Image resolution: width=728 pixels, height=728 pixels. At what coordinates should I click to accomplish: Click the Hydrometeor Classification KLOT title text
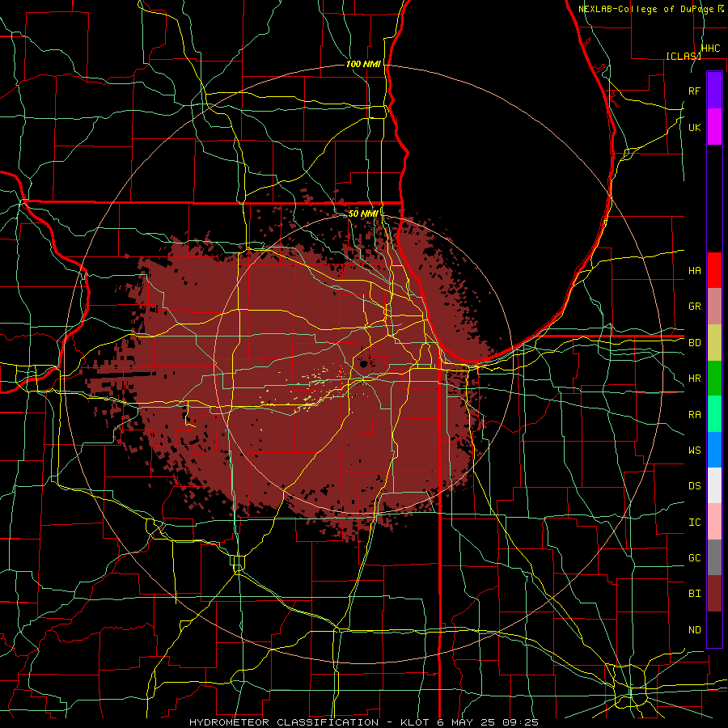click(x=364, y=722)
